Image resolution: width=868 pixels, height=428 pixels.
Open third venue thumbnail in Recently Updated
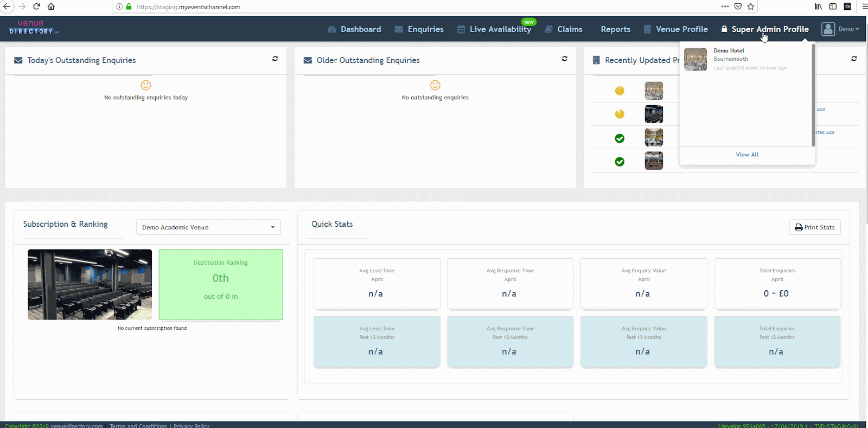[x=654, y=137]
